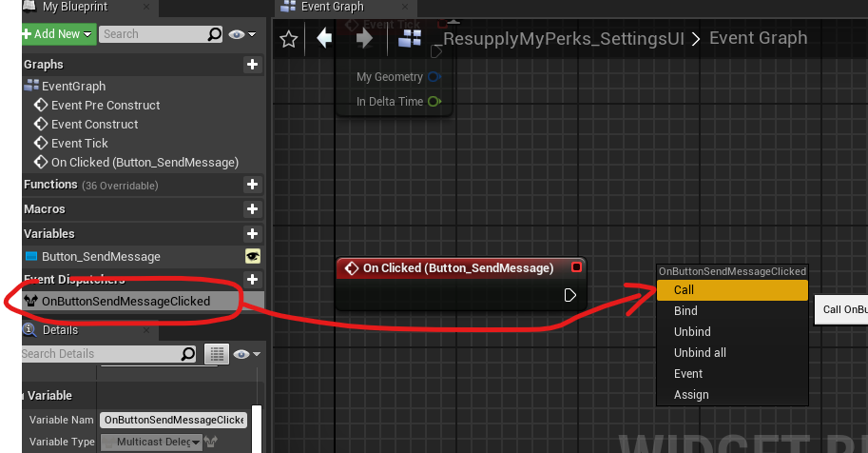868x453 pixels.
Task: Open My Blueprint view options eye dropdown
Action: (242, 34)
